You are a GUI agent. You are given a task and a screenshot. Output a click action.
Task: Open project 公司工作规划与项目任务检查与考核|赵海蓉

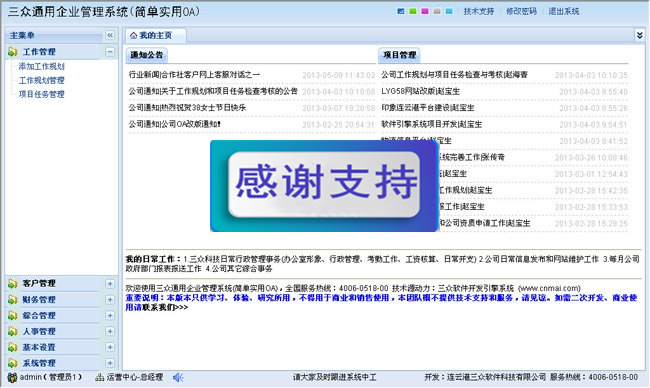pyautogui.click(x=454, y=75)
